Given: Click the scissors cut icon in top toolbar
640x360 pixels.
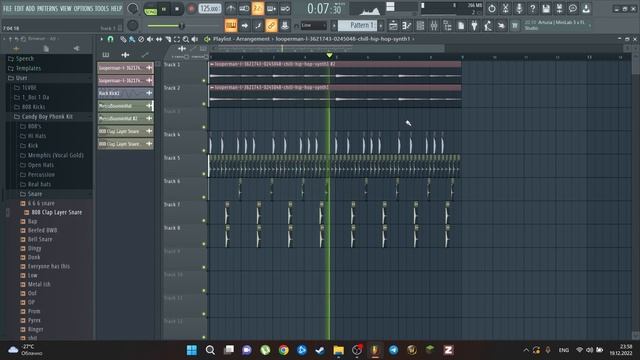Looking at the screenshot, I should click(505, 8).
